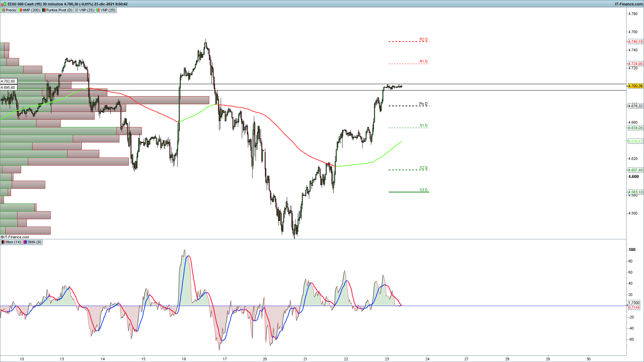Viewport: 644px width, 362px height.
Task: Open the VNP (25) tag with green-red swatch
Action: point(106,10)
